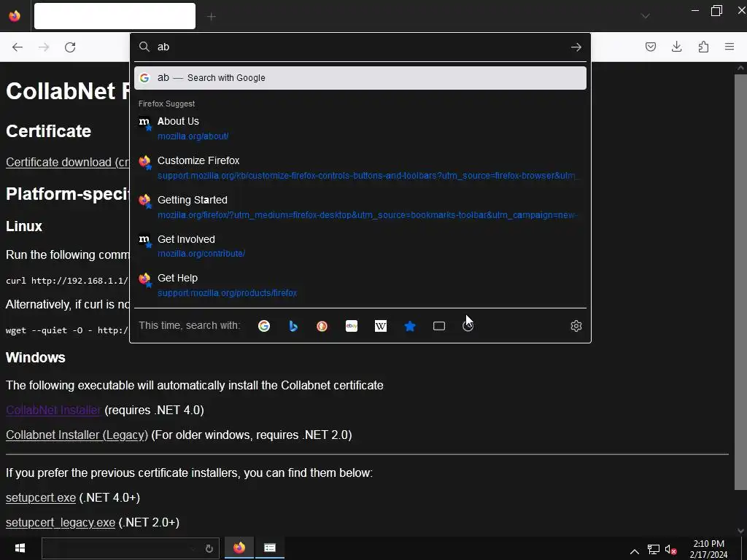Search with DuckDuckGo one-off engine icon
This screenshot has height=560, width=747.
coord(322,326)
